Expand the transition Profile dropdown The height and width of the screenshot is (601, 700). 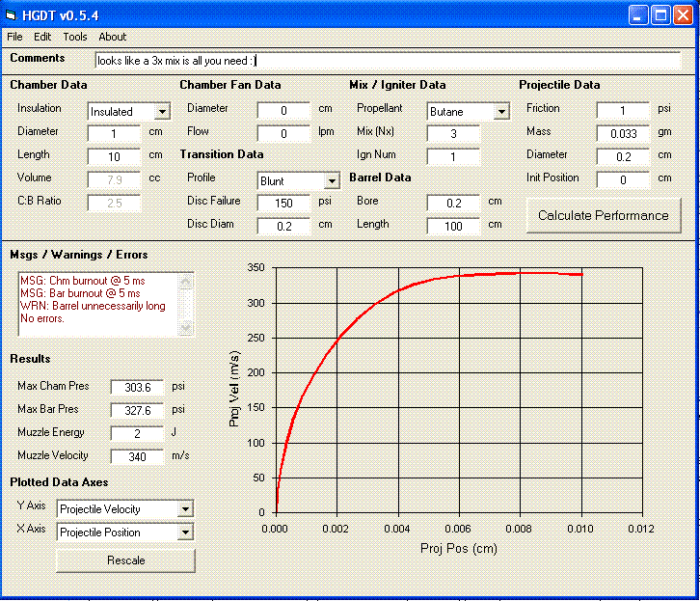tap(332, 181)
